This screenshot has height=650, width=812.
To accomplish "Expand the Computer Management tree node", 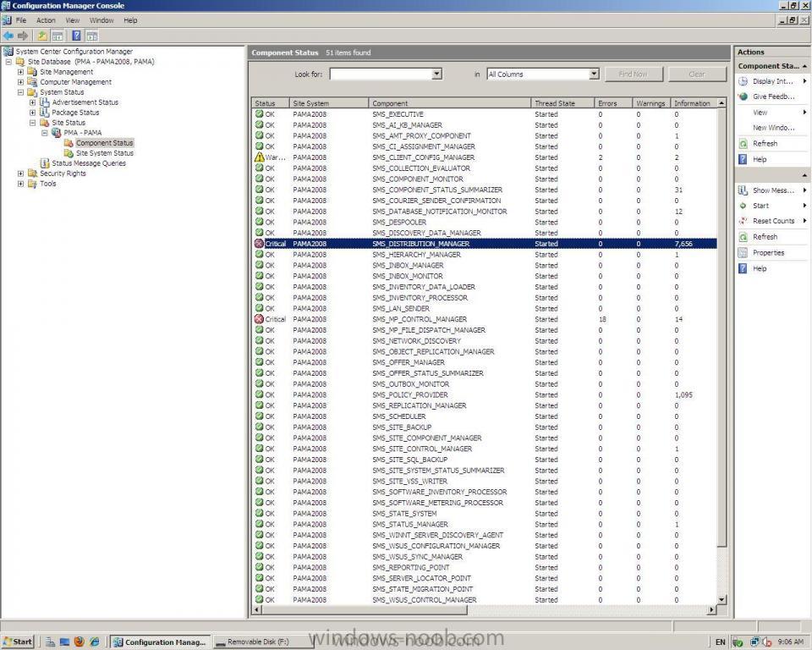I will (x=20, y=82).
